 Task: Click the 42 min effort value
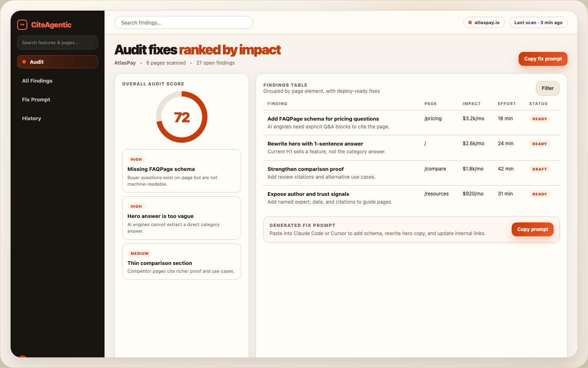(x=506, y=169)
